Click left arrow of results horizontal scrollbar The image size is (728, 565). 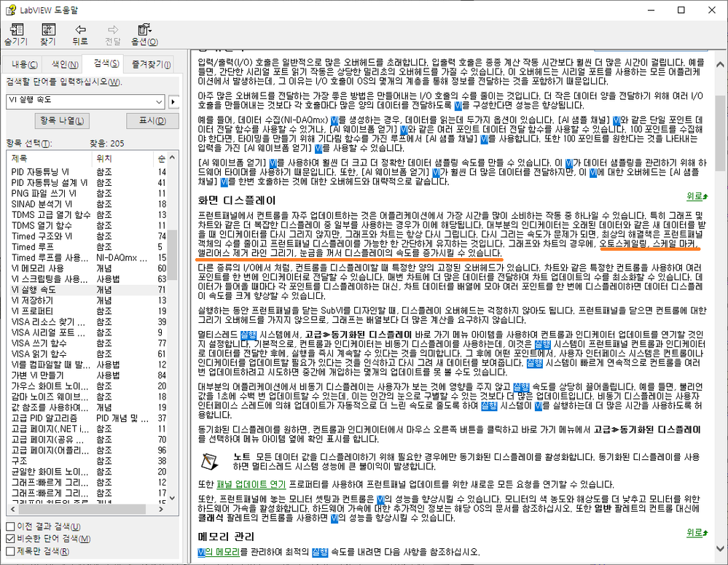(12, 510)
